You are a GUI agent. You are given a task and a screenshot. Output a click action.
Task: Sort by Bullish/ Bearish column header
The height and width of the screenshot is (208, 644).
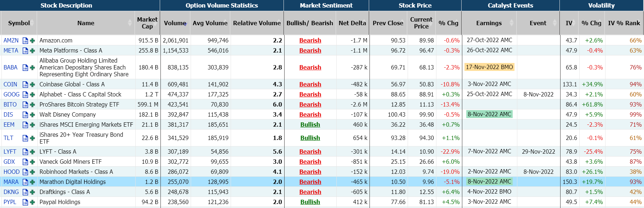pyautogui.click(x=310, y=23)
